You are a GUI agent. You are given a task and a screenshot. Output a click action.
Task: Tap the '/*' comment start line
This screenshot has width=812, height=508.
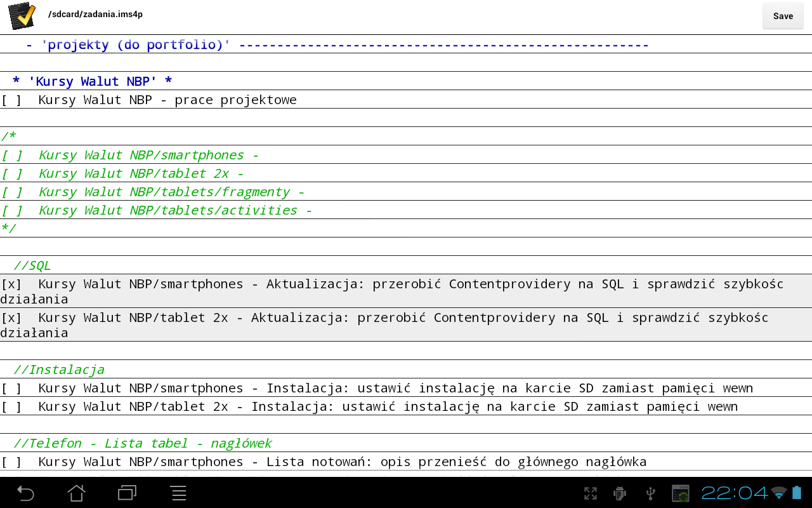point(406,137)
